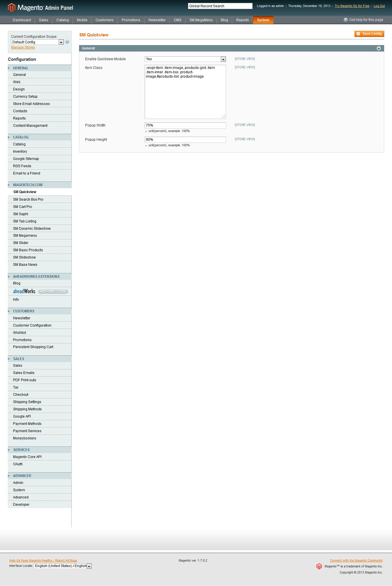Image resolution: width=392 pixels, height=586 pixels.
Task: Open Inventory configuration section
Action: coord(40,152)
